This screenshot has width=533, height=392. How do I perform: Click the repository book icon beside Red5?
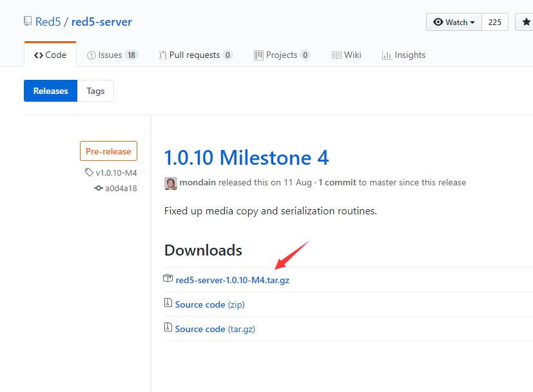point(28,21)
